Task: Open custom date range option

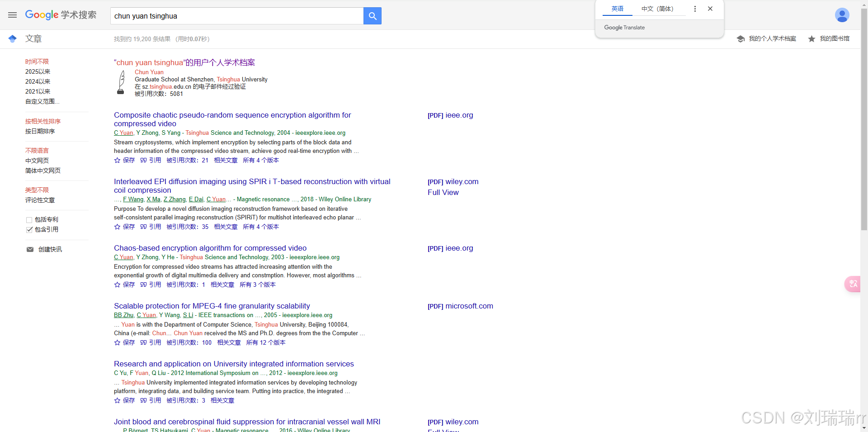Action: (x=42, y=101)
